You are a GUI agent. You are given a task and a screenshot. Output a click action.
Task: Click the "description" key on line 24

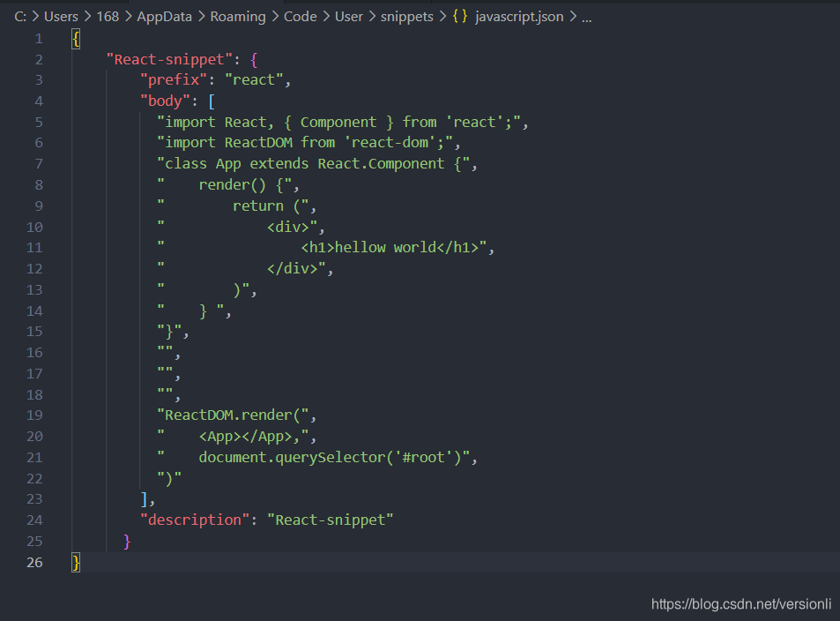click(195, 520)
